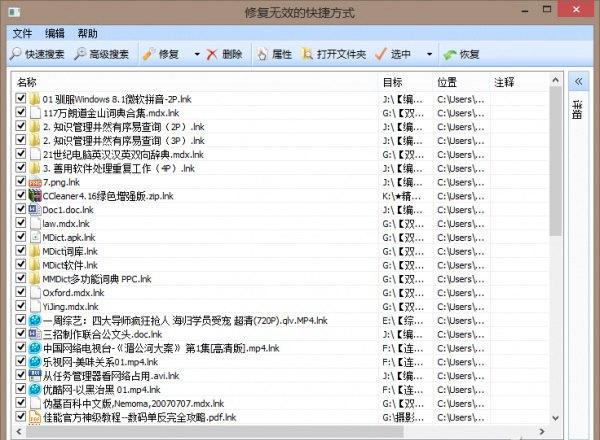Click the 修复 wrench icon
The image size is (600, 440).
[x=148, y=54]
